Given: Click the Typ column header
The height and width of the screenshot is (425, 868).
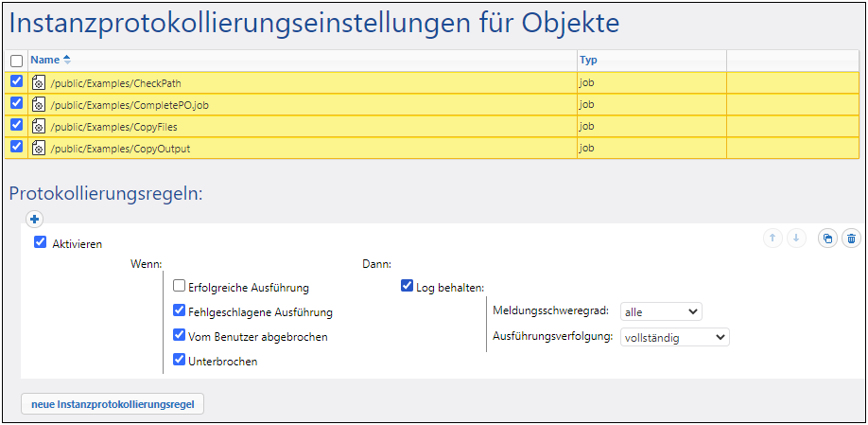Looking at the screenshot, I should (588, 60).
